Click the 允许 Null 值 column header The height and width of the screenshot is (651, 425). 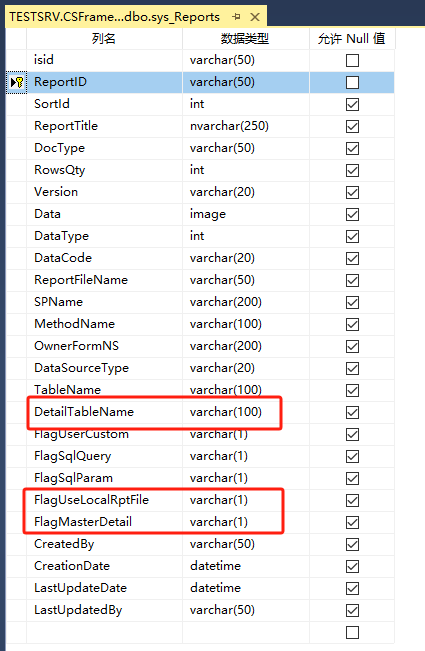352,39
